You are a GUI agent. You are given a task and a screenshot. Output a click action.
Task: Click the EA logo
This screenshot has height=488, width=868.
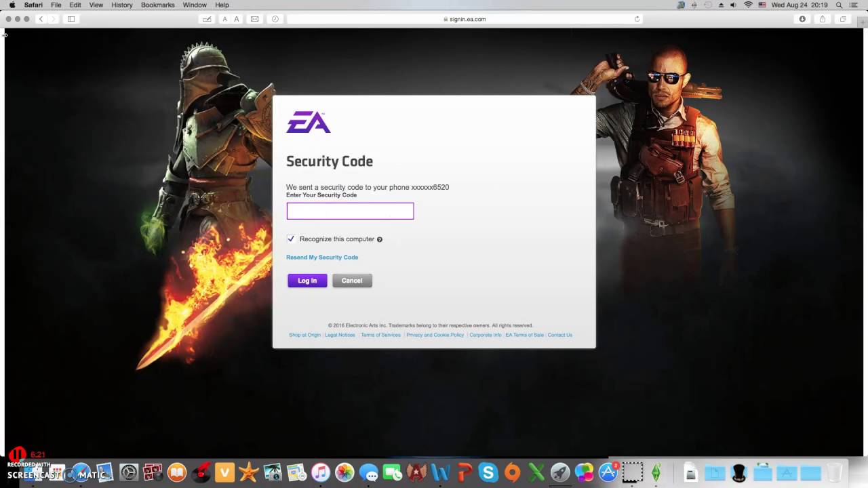(309, 122)
